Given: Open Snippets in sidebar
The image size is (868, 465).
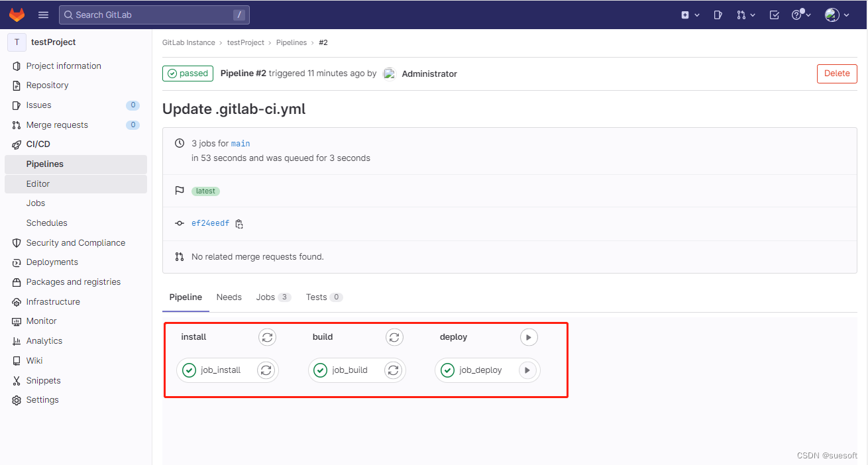Looking at the screenshot, I should 43,380.
